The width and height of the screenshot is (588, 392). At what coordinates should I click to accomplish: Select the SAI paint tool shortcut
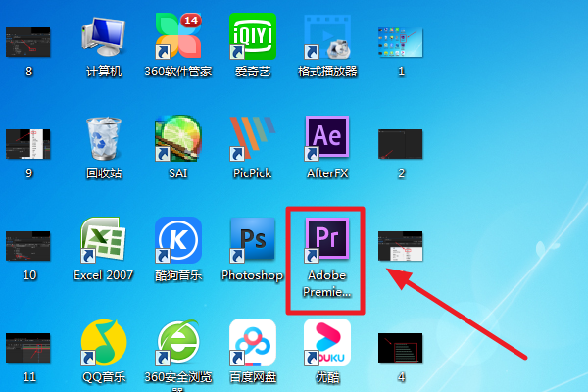click(x=178, y=138)
